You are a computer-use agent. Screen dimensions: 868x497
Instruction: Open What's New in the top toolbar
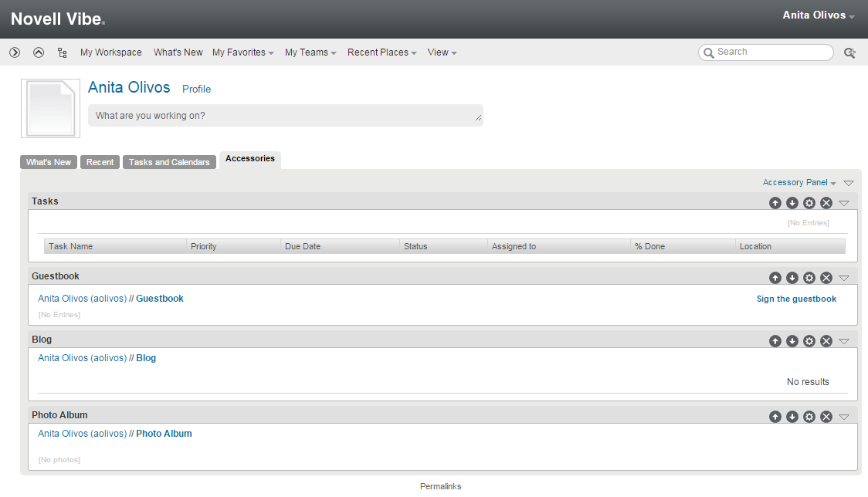click(x=178, y=52)
